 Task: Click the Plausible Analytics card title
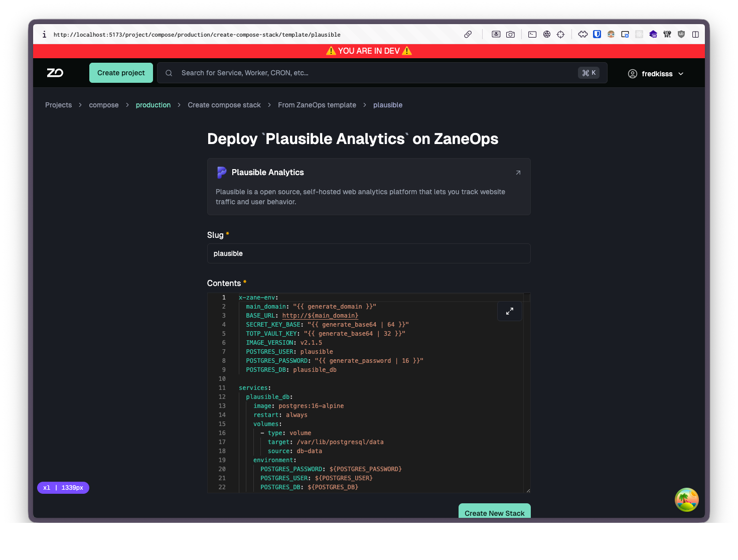tap(268, 172)
